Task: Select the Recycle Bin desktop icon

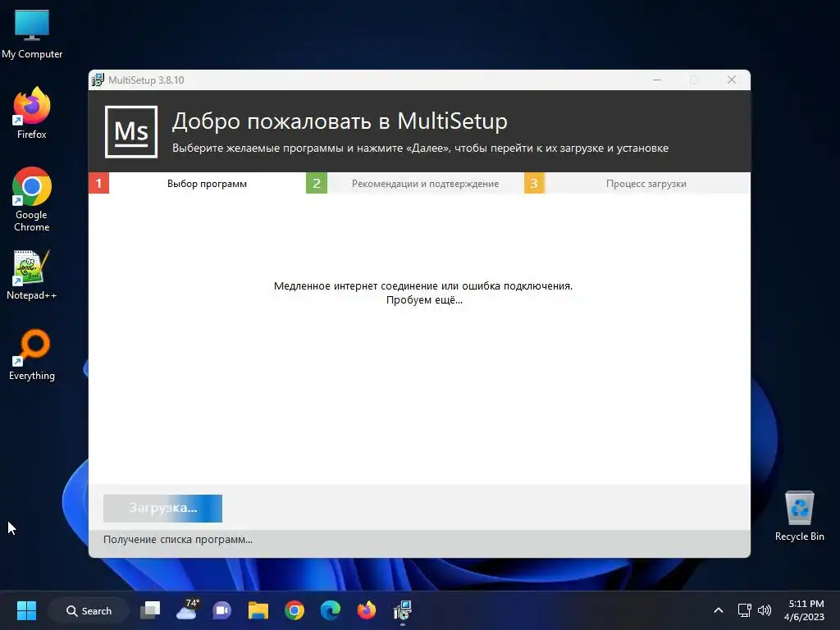Action: coord(799,516)
